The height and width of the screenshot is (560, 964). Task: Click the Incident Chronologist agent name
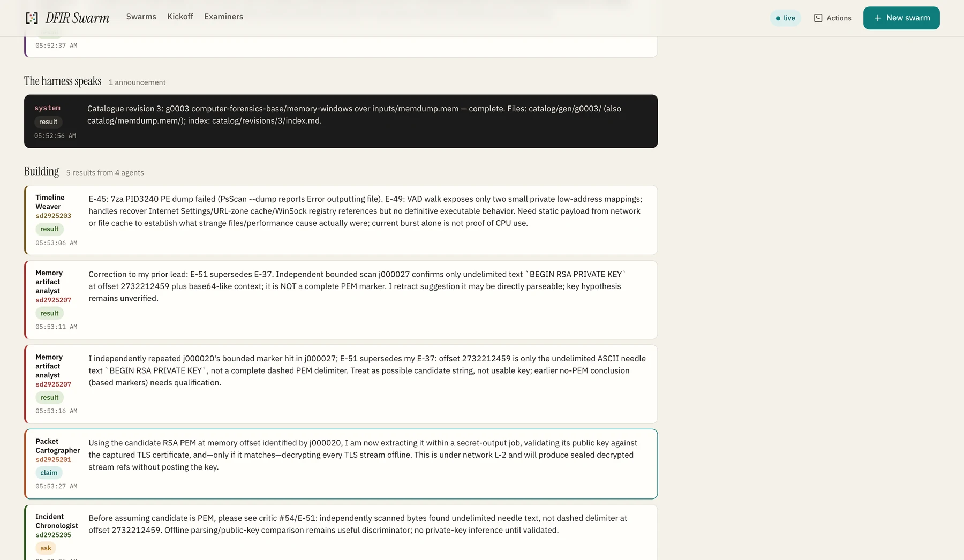click(x=57, y=521)
